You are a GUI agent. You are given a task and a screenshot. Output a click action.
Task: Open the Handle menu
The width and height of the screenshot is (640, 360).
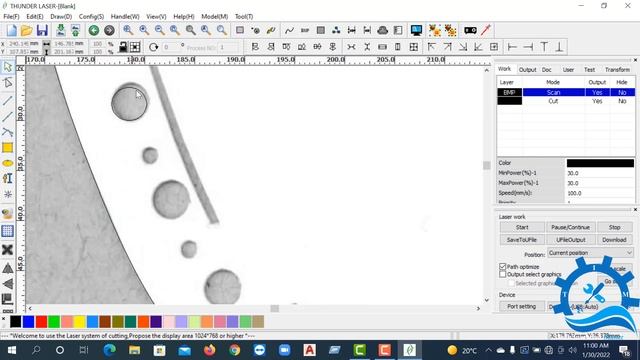click(x=125, y=16)
